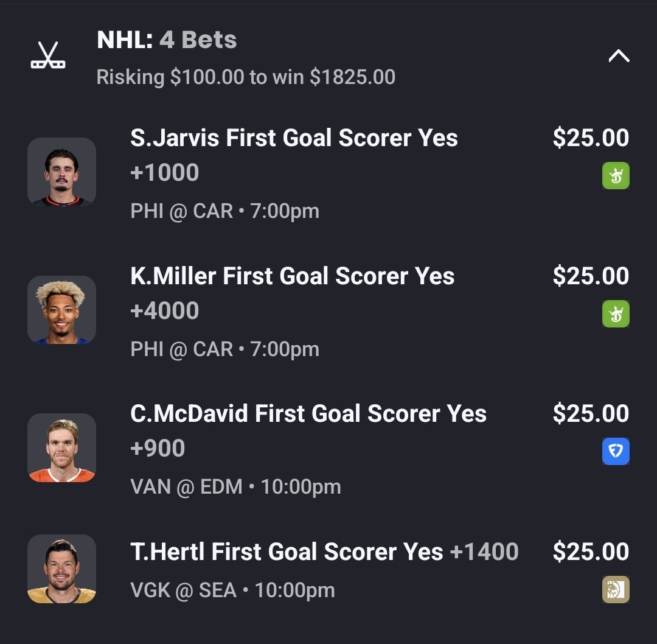This screenshot has height=644, width=657.
Task: Tap the +4000 odds for K.Miller
Action: click(165, 311)
